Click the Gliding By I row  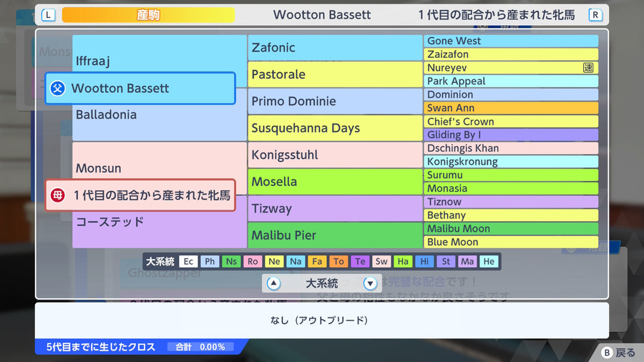pyautogui.click(x=511, y=134)
